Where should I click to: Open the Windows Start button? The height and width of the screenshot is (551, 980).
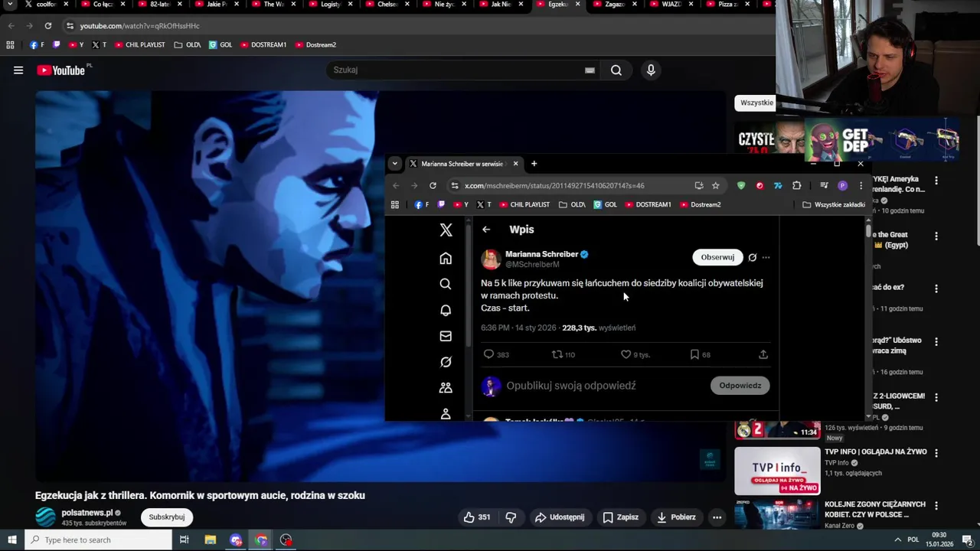click(11, 540)
